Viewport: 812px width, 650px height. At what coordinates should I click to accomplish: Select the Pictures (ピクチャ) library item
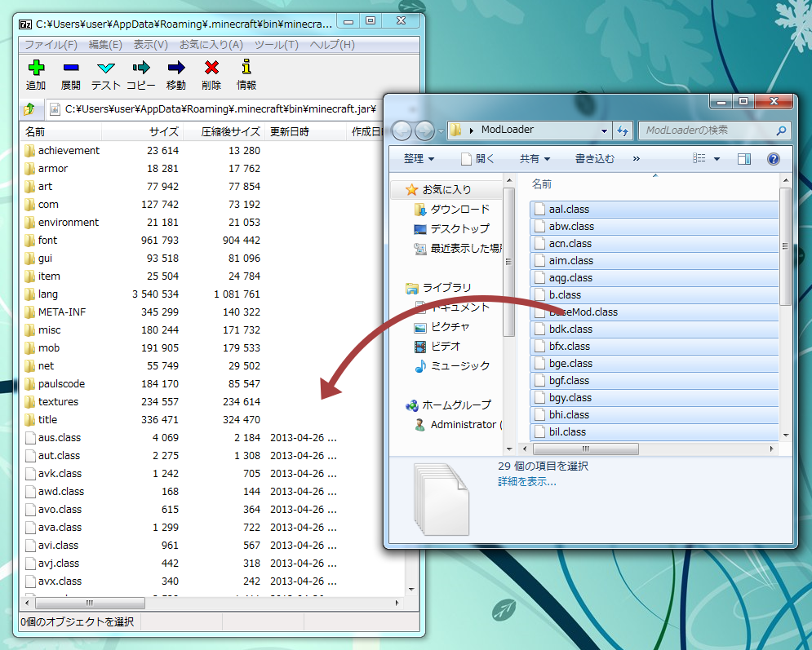[441, 327]
